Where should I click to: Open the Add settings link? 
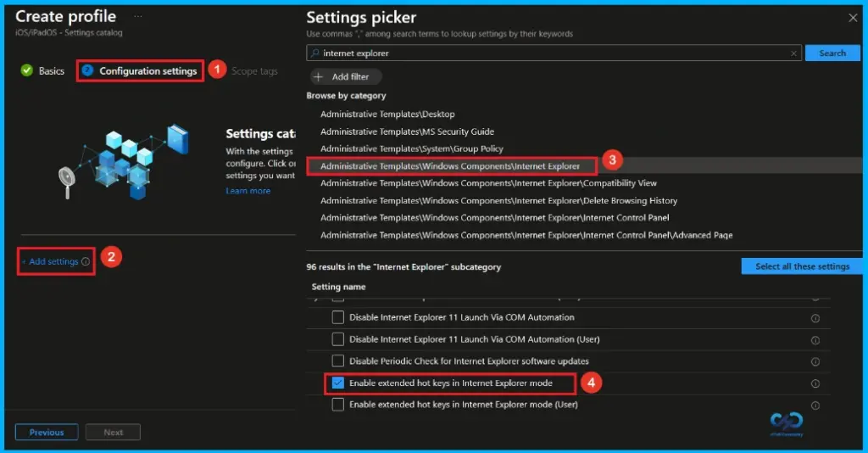pyautogui.click(x=53, y=261)
